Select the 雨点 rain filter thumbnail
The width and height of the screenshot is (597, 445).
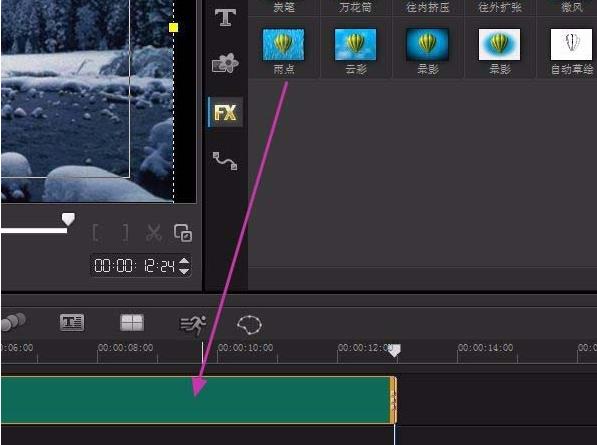284,45
